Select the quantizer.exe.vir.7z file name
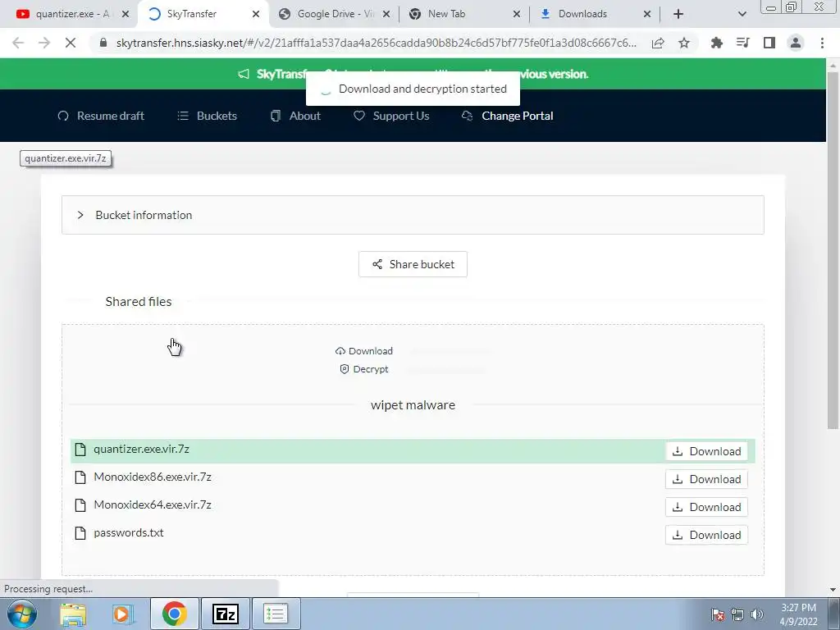This screenshot has height=630, width=840. (x=141, y=449)
